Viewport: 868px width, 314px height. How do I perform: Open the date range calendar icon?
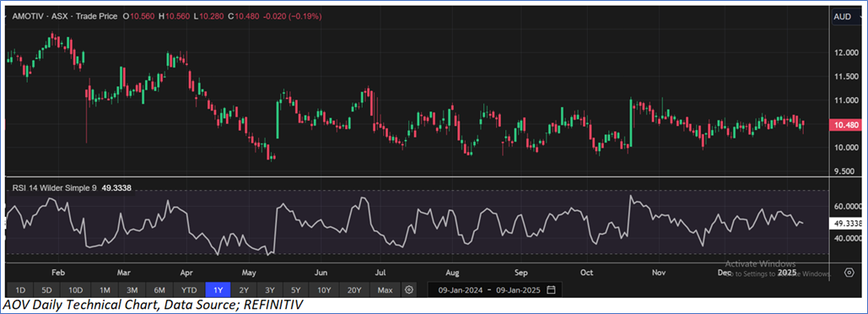[551, 290]
